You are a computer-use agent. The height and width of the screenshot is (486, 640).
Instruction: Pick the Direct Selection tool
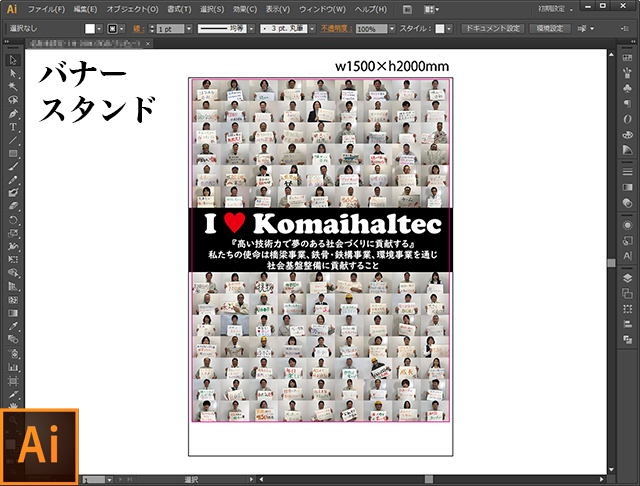pos(13,73)
